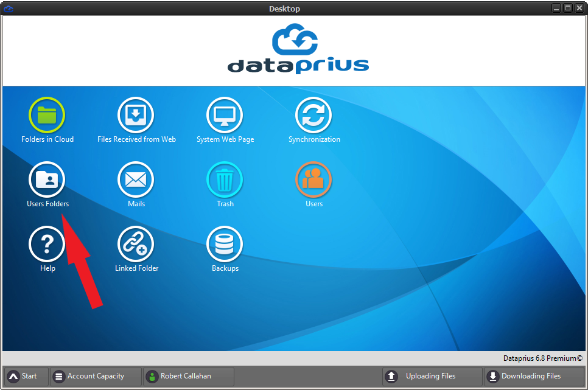588x390 pixels.
Task: Minimize the Desktop window
Action: [556, 8]
